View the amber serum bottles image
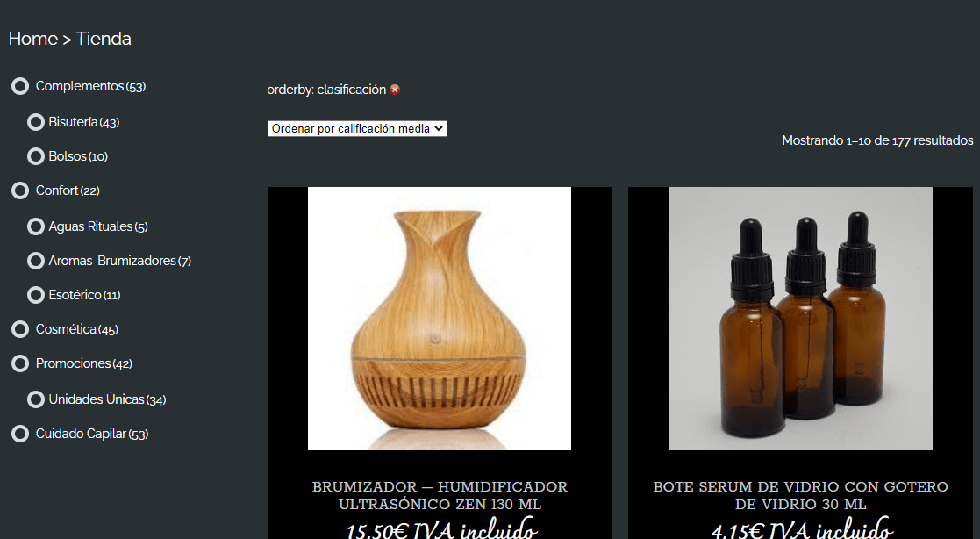 [x=801, y=319]
